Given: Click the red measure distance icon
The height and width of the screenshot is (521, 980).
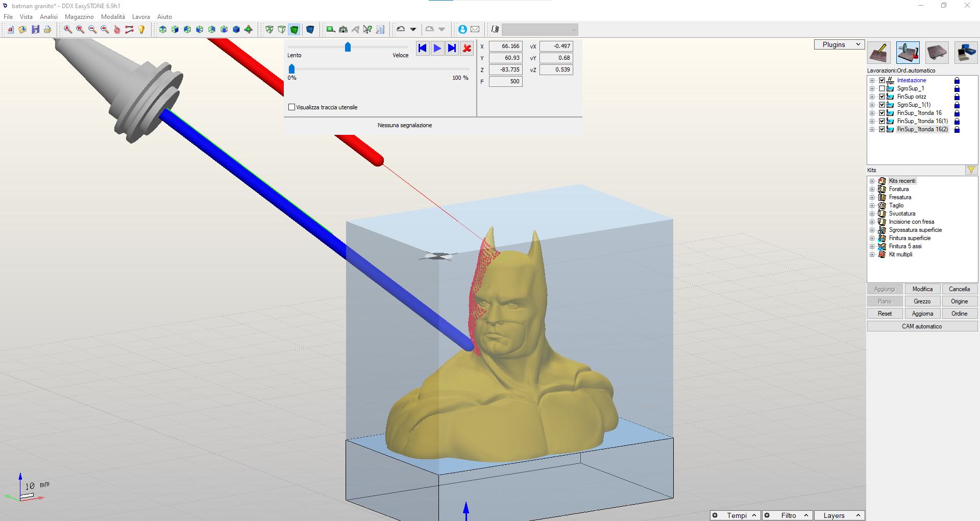Looking at the screenshot, I should 129,30.
